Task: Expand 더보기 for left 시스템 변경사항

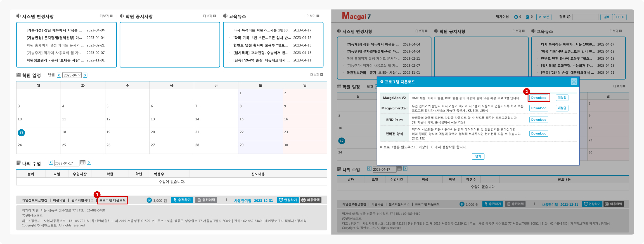Action: pyautogui.click(x=106, y=16)
